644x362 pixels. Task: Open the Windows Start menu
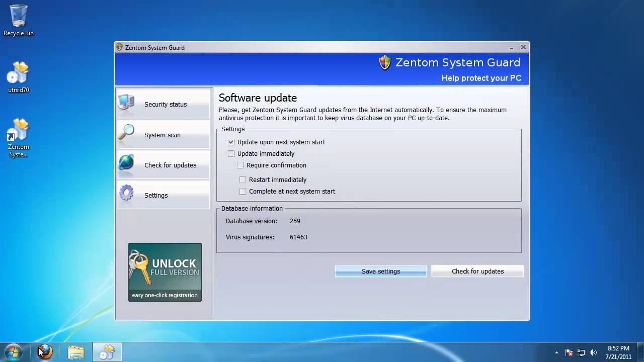click(x=14, y=352)
